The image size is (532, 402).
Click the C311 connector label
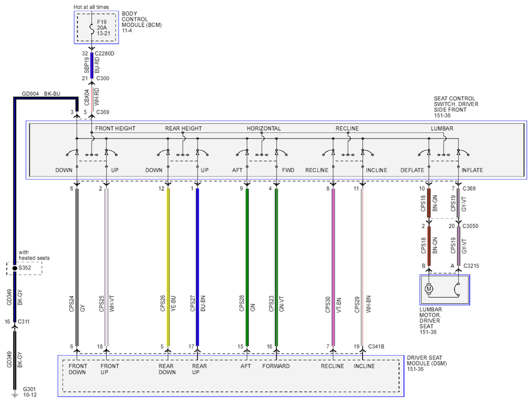(23, 321)
